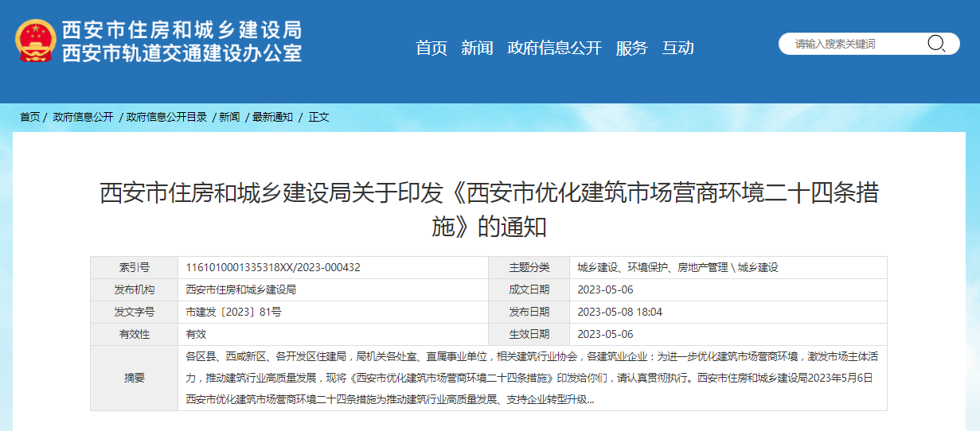This screenshot has height=431, width=980.
Task: Select 政府信息公开 in the top navigation
Action: pyautogui.click(x=554, y=48)
